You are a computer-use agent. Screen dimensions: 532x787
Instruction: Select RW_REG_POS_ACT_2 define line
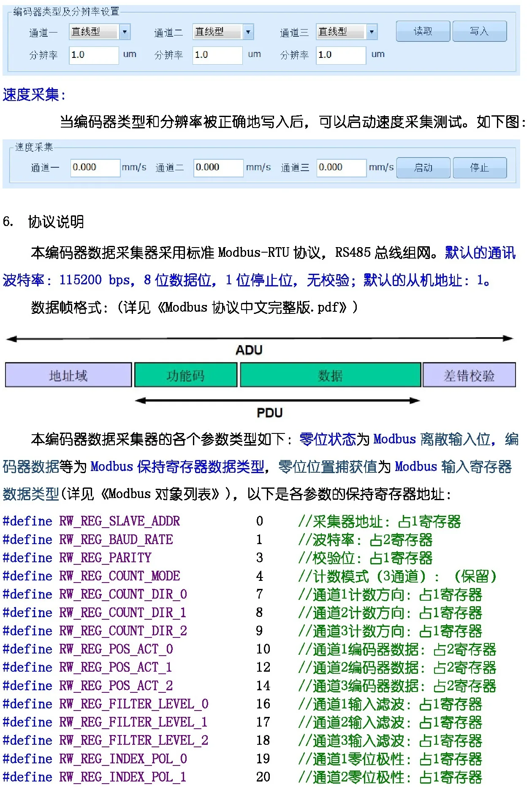click(250, 686)
